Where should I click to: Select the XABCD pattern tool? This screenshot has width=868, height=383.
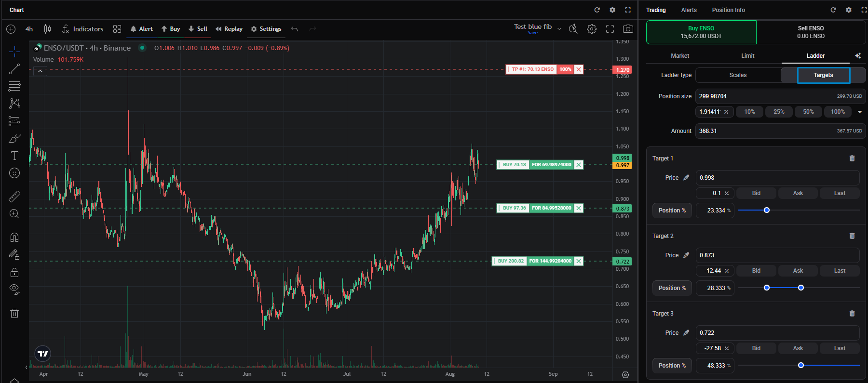click(14, 104)
